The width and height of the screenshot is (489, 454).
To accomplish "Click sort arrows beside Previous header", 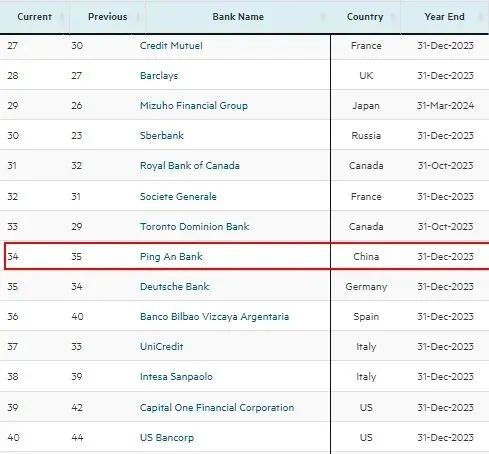I will 138,17.
